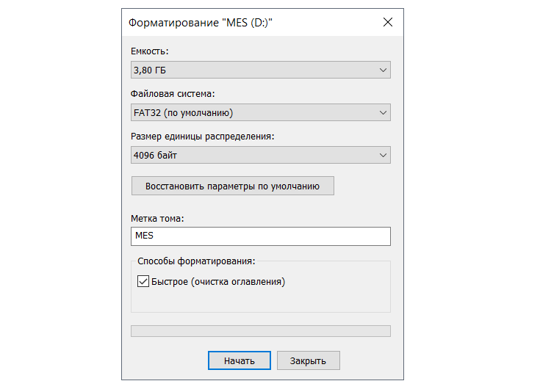Click the Метка тома: label
540x392 pixels.
pyautogui.click(x=157, y=218)
